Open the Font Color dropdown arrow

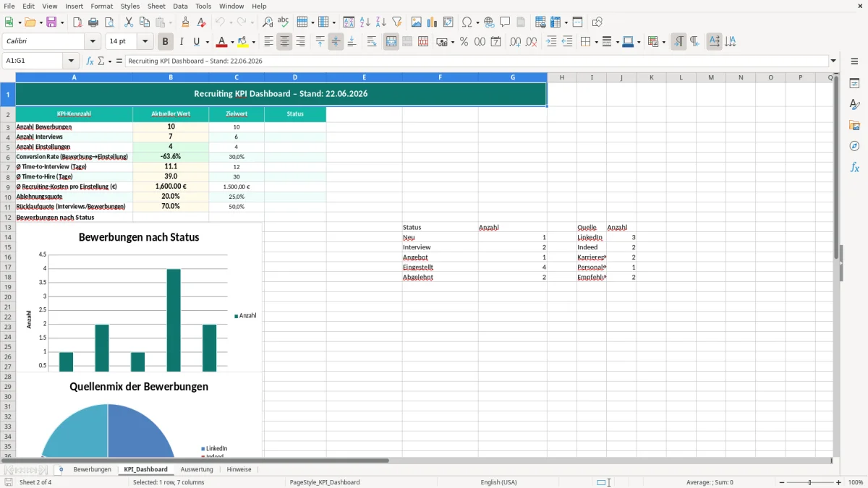233,42
